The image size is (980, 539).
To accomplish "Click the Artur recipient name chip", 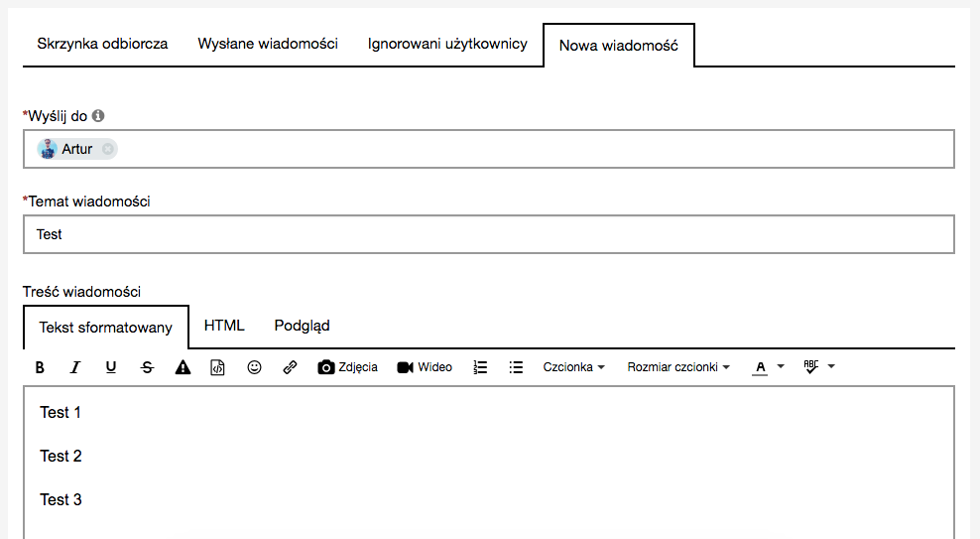I will [x=77, y=149].
